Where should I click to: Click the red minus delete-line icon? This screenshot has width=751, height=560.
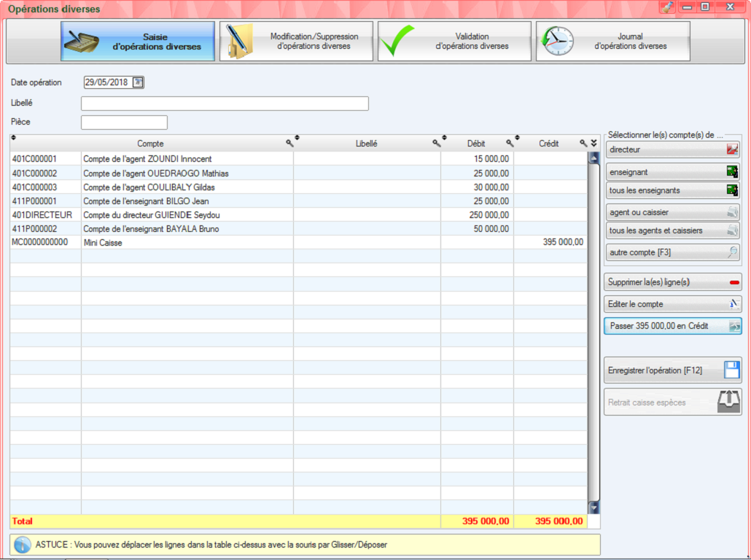(x=734, y=282)
